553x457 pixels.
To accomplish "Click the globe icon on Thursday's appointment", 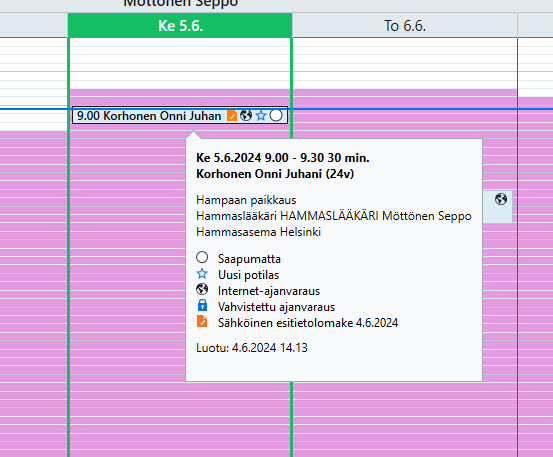I will tap(501, 199).
